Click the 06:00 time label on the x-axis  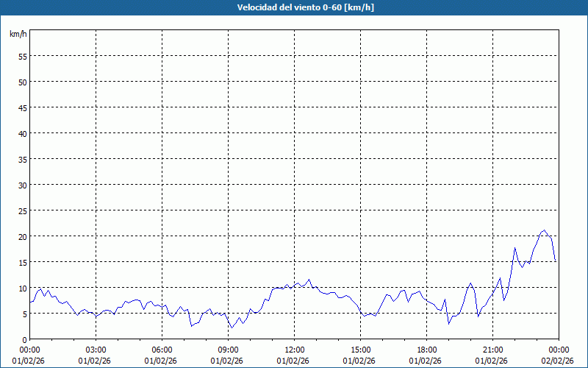click(162, 350)
